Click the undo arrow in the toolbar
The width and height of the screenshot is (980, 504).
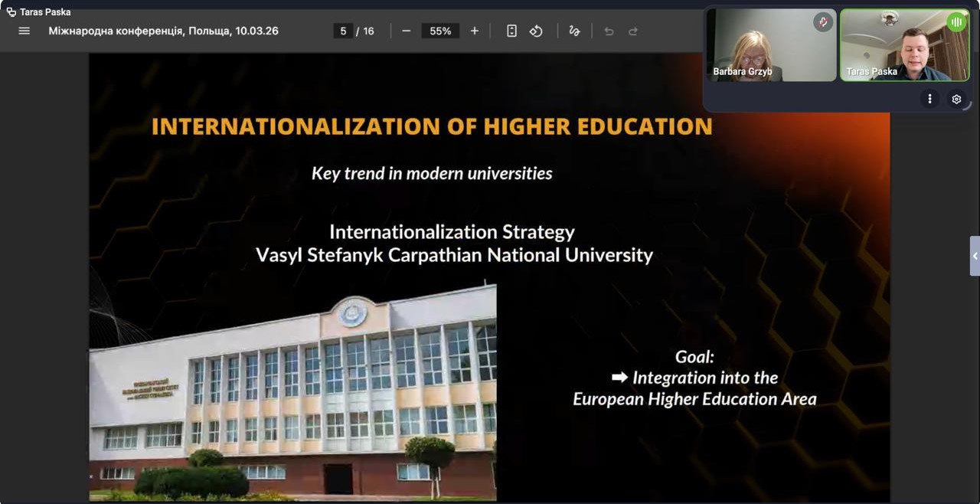[x=609, y=31]
